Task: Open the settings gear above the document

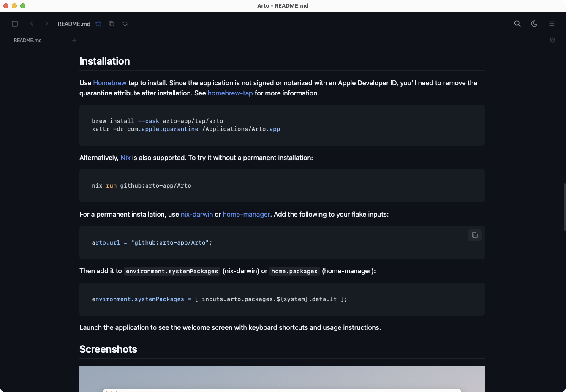Action: click(552, 40)
